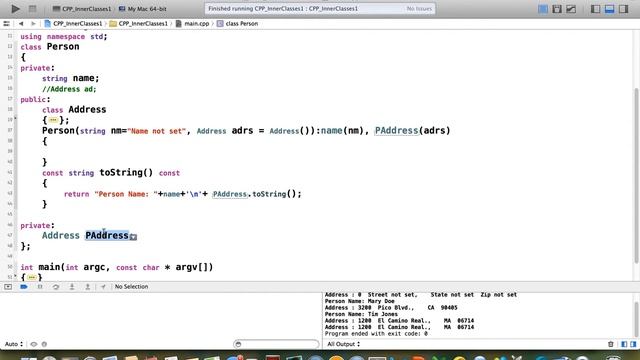Click the "Person Name: Mary Doe" console line
The height and width of the screenshot is (360, 640).
(360, 301)
